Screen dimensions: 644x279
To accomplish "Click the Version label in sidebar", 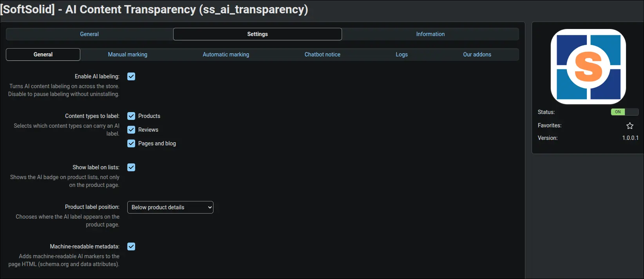I will pyautogui.click(x=548, y=138).
